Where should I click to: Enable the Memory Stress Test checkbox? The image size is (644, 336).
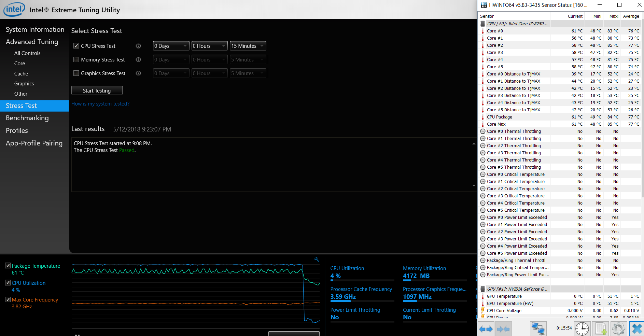point(76,59)
